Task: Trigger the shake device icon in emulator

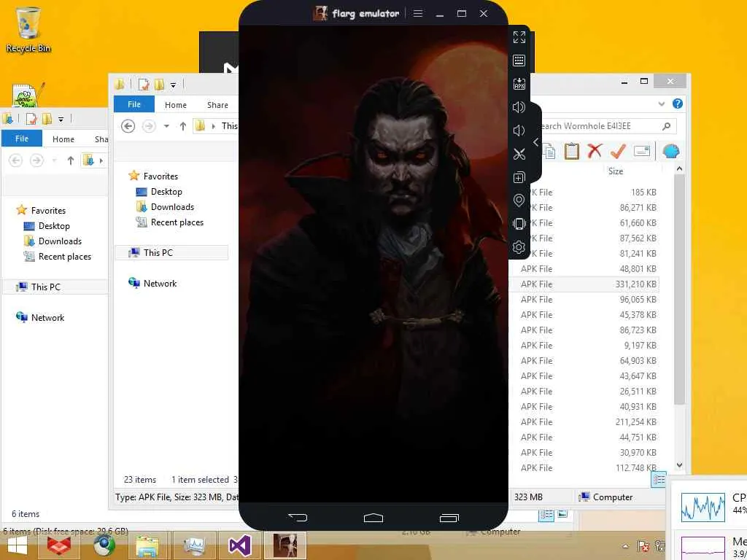Action: click(519, 223)
